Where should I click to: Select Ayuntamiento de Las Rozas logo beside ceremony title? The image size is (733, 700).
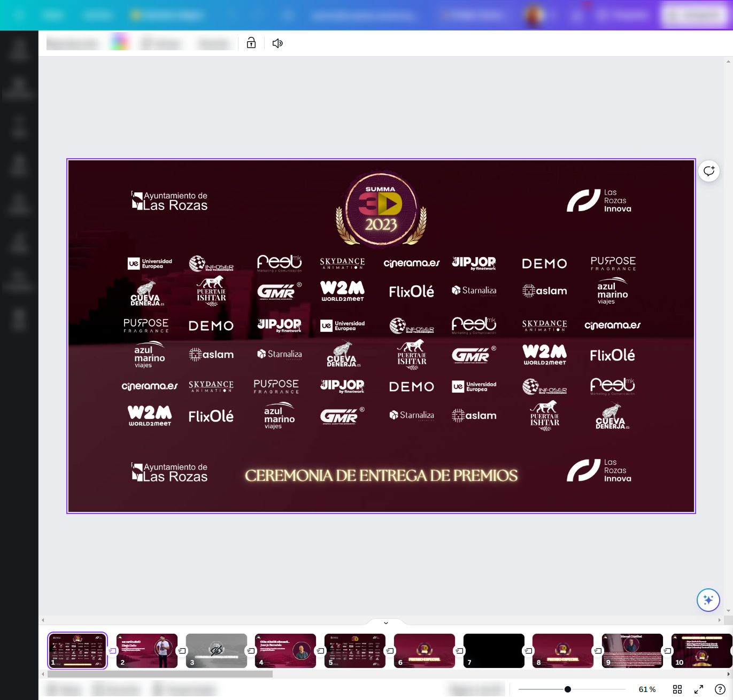pyautogui.click(x=169, y=472)
